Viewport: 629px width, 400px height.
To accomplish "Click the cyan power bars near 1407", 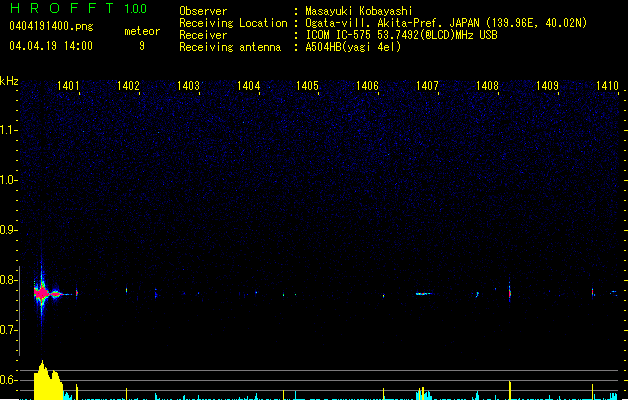I will (424, 394).
